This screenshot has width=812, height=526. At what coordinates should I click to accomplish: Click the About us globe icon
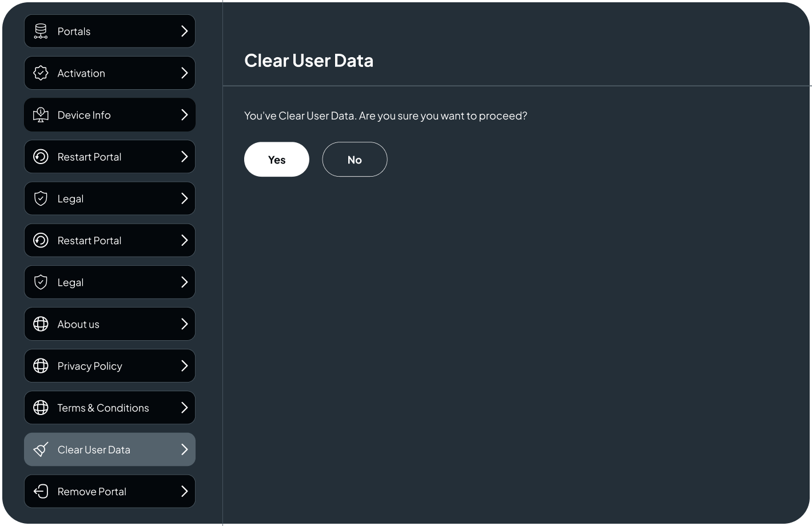coord(41,324)
